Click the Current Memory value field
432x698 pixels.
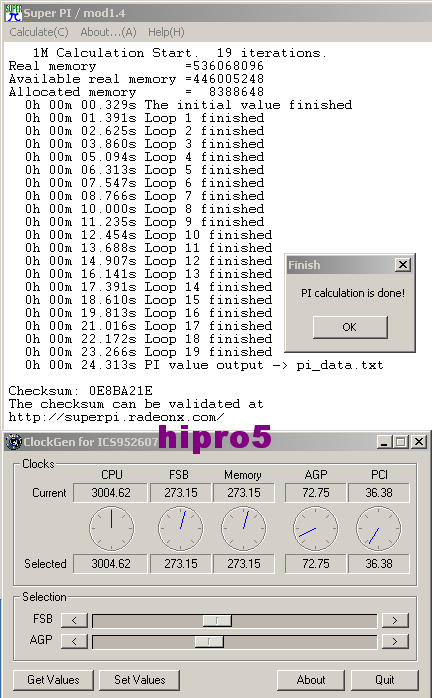point(244,493)
